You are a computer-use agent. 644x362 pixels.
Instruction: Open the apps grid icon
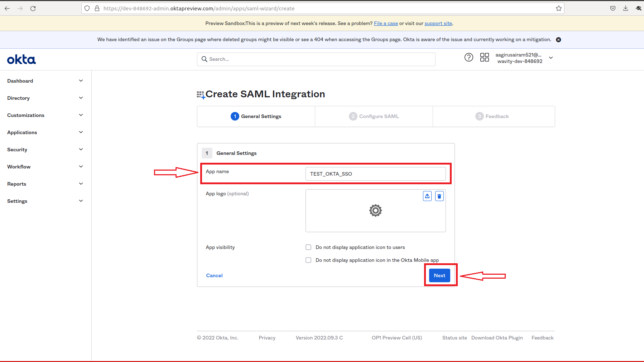[x=484, y=57]
